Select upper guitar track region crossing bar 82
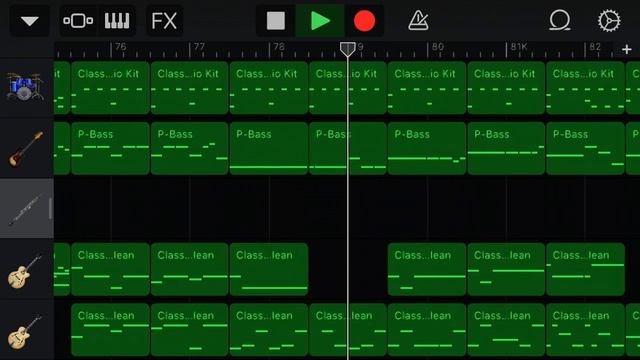The width and height of the screenshot is (640, 360). [585, 269]
